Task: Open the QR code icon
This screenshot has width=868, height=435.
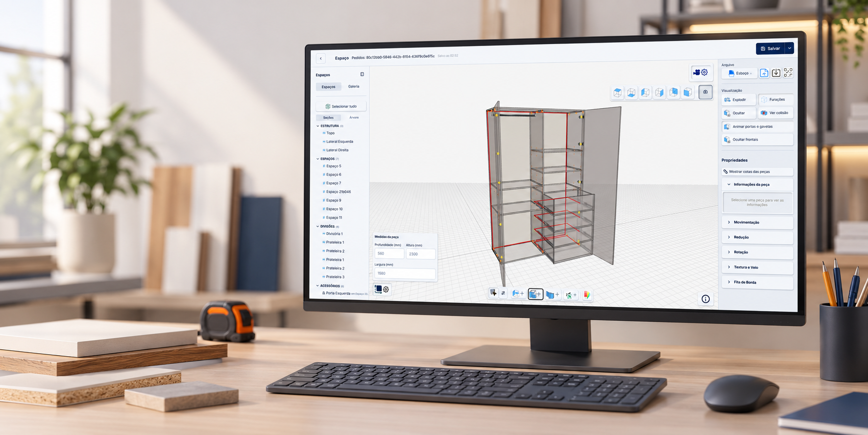Action: tap(788, 72)
